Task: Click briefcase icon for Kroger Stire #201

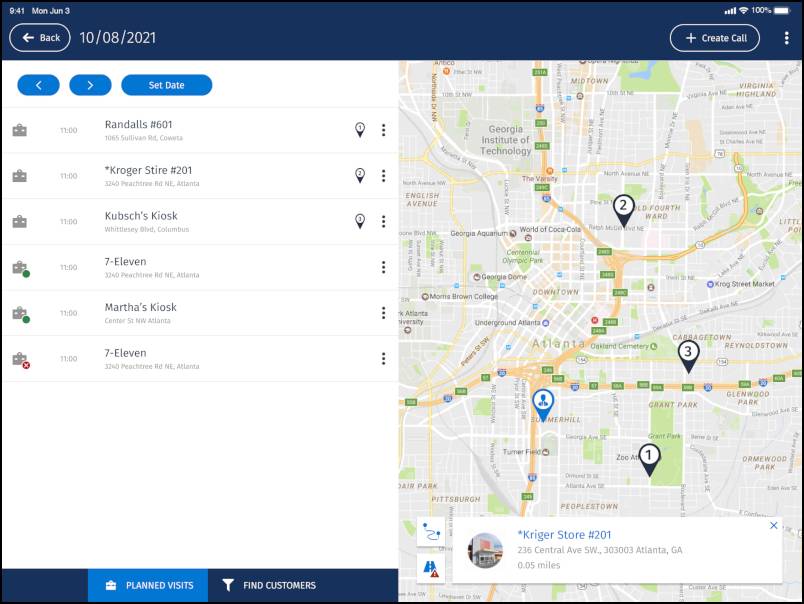Action: pos(19,176)
